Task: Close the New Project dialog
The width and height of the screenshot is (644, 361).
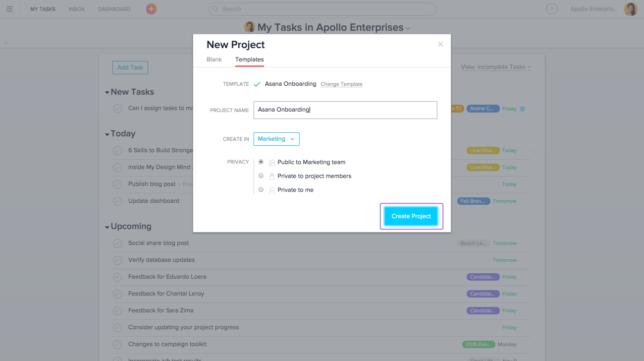Action: pyautogui.click(x=440, y=44)
